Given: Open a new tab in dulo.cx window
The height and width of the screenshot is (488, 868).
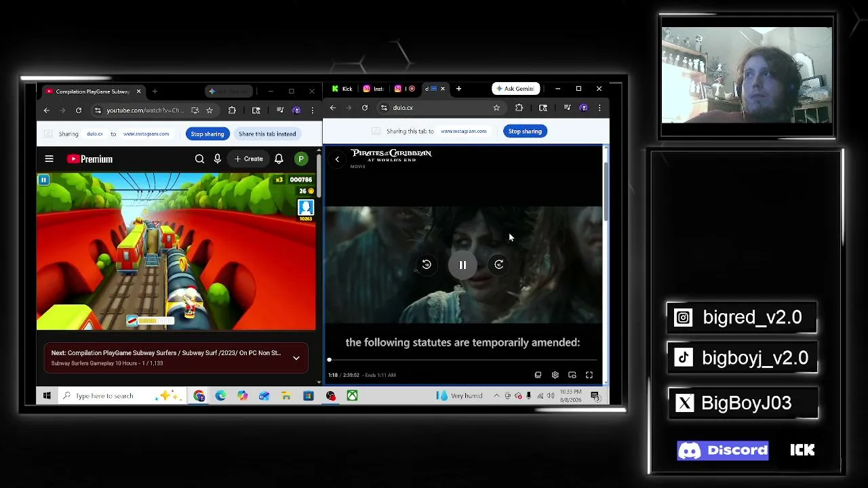Looking at the screenshot, I should click(x=458, y=89).
